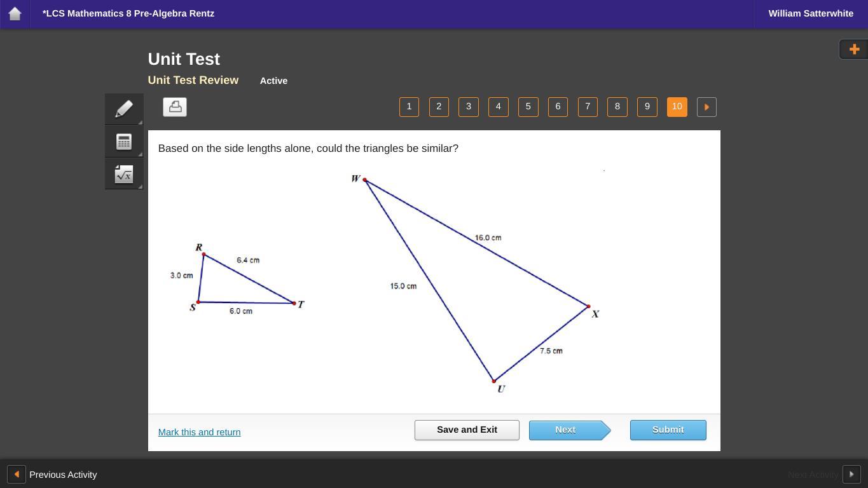Select the pencil highlighter tool

tap(124, 109)
